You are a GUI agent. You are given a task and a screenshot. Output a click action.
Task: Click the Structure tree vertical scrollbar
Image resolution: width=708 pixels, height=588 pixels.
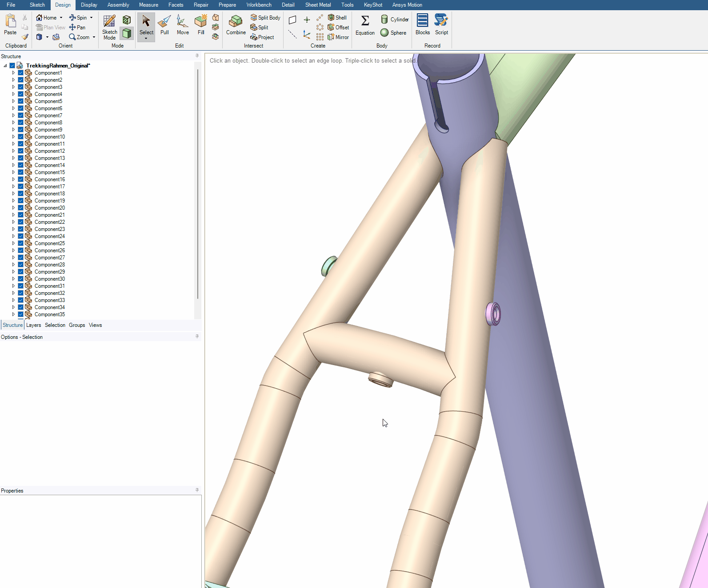[198, 178]
